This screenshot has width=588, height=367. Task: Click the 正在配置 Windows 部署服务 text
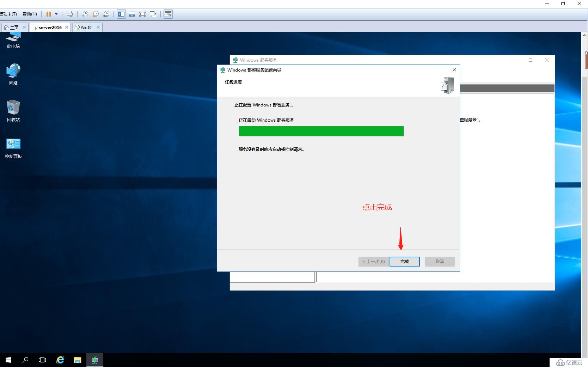[264, 105]
